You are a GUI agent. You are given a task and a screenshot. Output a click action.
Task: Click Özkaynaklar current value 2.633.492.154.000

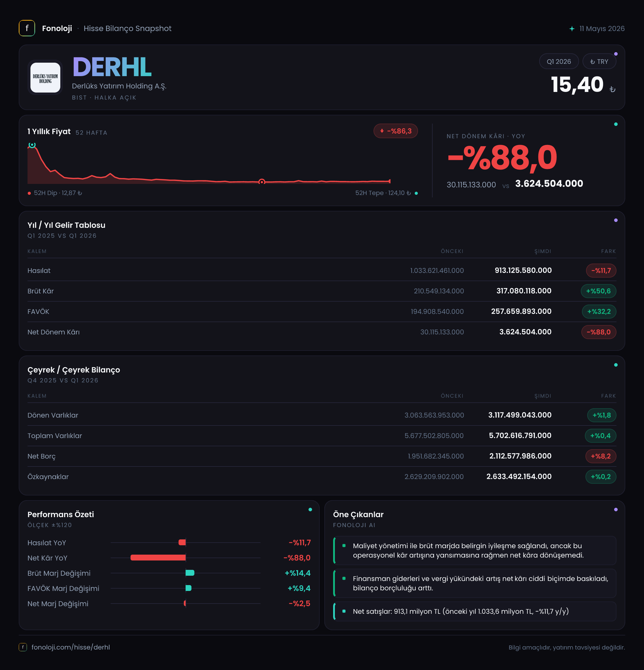(x=519, y=476)
